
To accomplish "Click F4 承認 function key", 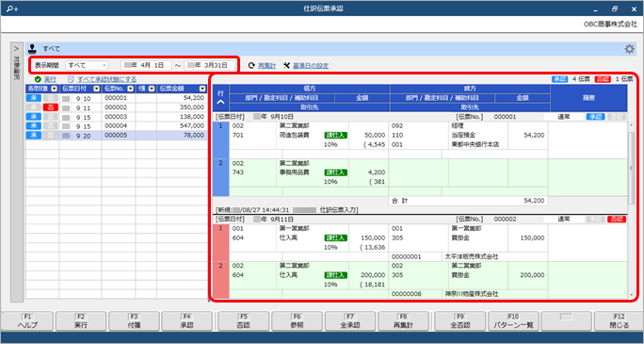I will 186,321.
